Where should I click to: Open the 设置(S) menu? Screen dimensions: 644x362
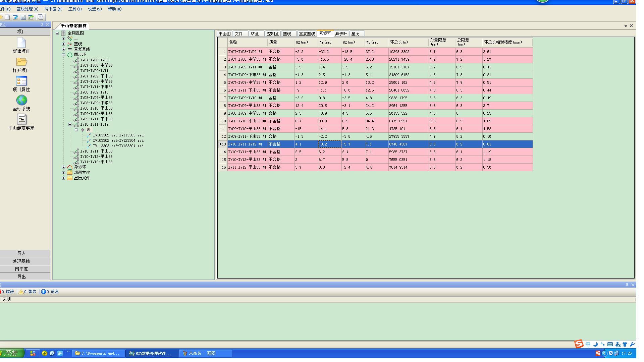95,9
